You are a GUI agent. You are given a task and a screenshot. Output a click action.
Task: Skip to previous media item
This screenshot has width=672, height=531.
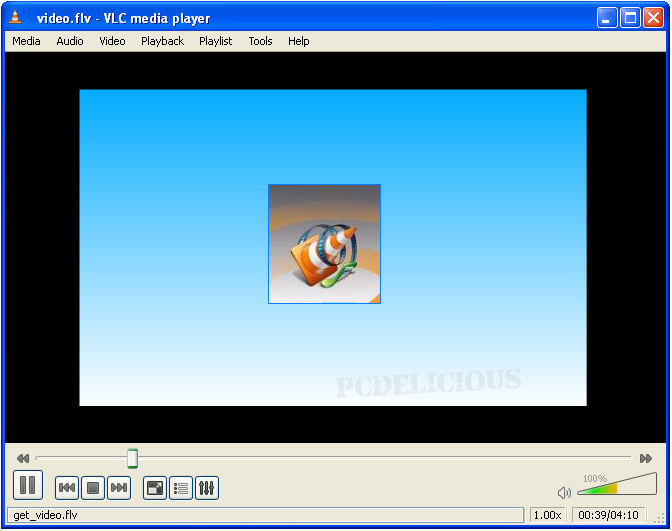(67, 488)
